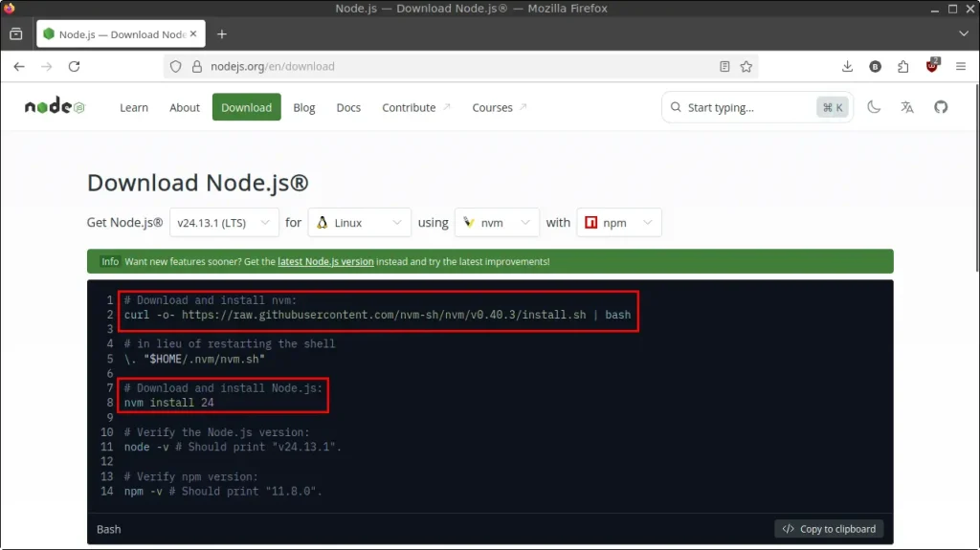The image size is (980, 550).
Task: Click the '\. "$HOME/.nvm/nvm.sh"' line
Action: click(x=194, y=359)
